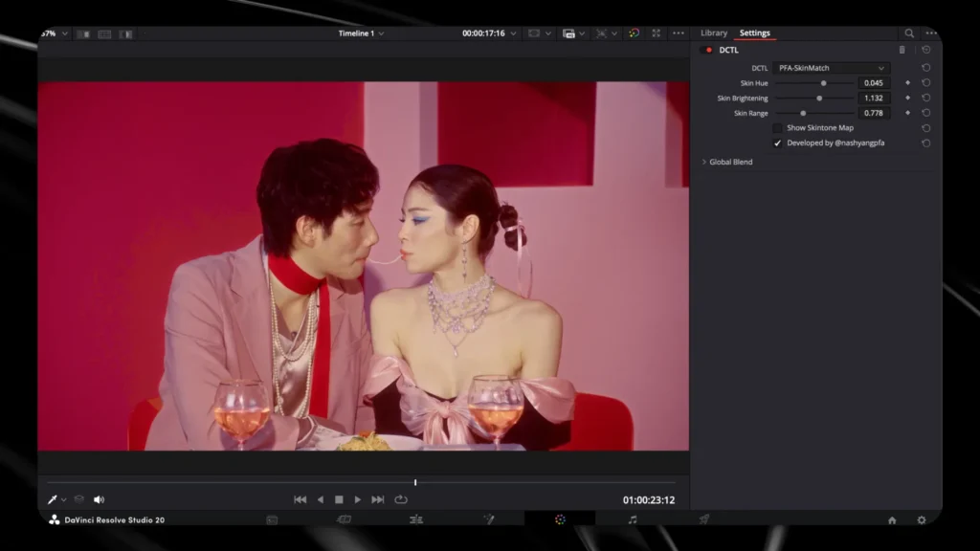Open eyedropper tool options arrow
The width and height of the screenshot is (980, 551).
pos(64,500)
